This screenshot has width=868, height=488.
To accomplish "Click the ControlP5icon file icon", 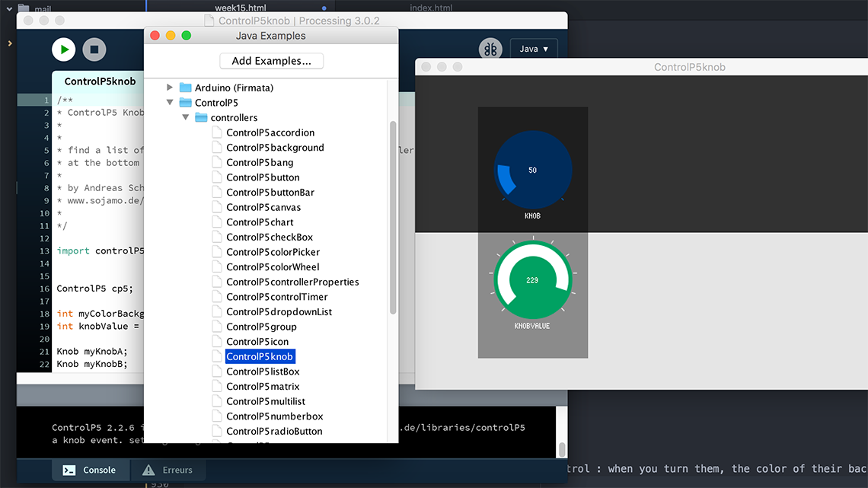I will point(217,341).
